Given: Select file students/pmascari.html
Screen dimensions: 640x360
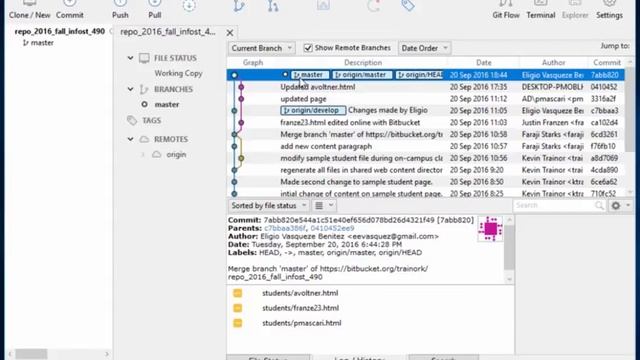Looking at the screenshot, I should (x=302, y=323).
